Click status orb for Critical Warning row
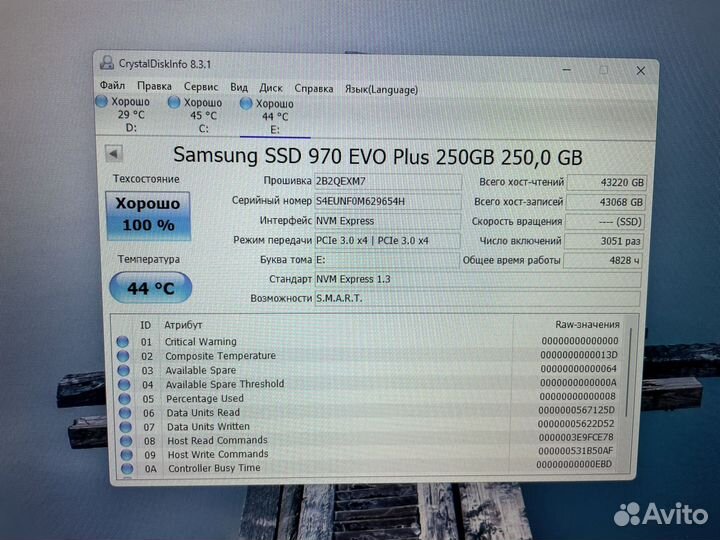720x540 pixels. (x=122, y=342)
